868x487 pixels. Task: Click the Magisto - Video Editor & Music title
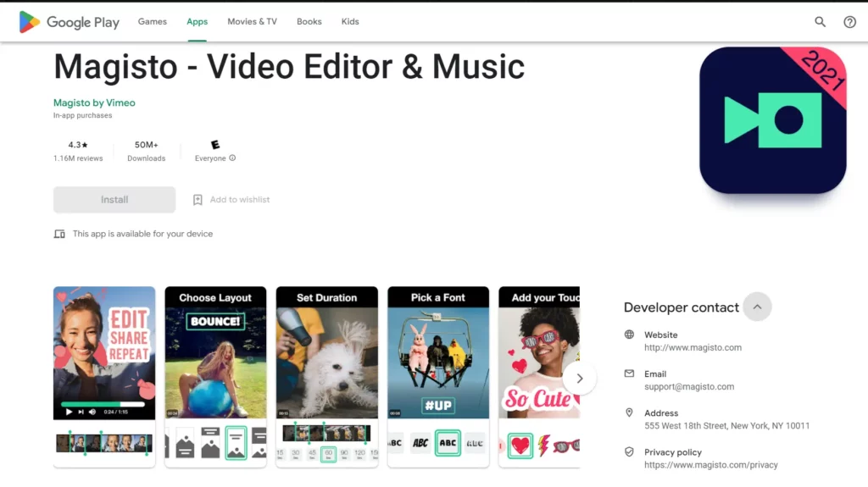[x=289, y=67]
